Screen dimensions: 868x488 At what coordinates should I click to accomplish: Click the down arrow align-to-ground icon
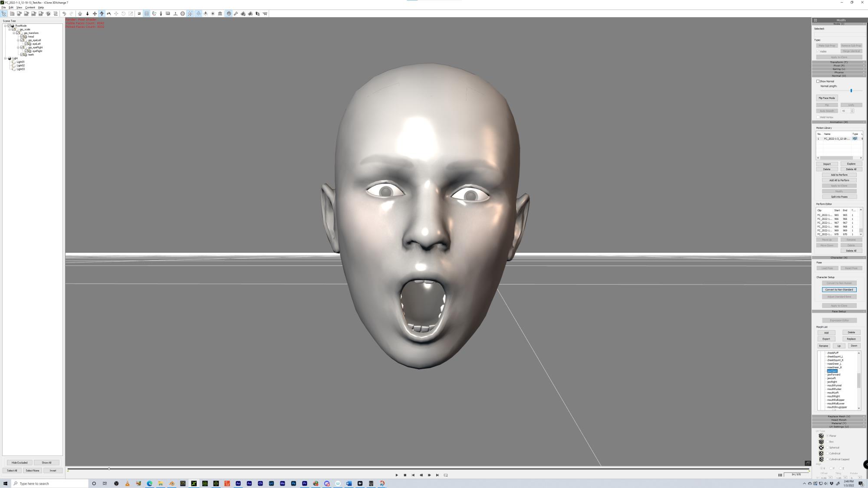click(87, 13)
